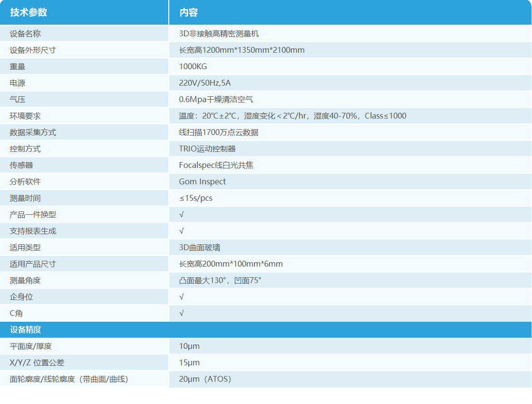Click the 内容 column header
The image size is (532, 404).
coord(189,13)
